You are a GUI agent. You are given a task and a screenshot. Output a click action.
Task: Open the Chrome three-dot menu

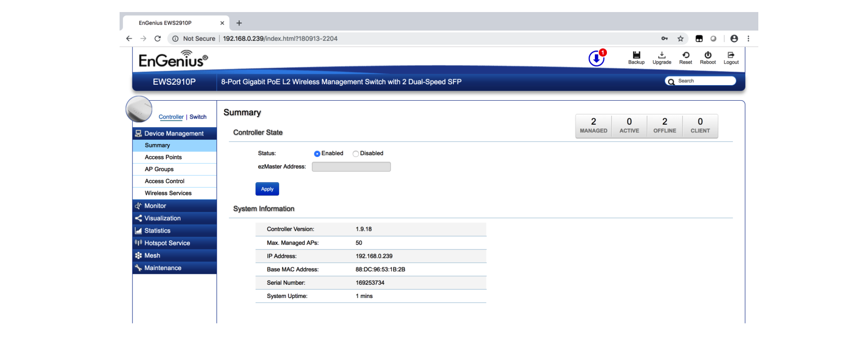(x=748, y=39)
